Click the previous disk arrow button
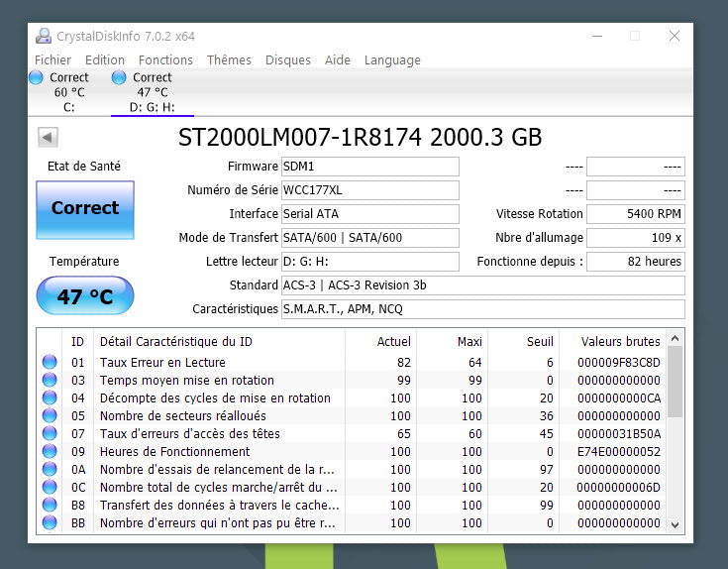Viewport: 728px width, 569px height. [x=48, y=137]
